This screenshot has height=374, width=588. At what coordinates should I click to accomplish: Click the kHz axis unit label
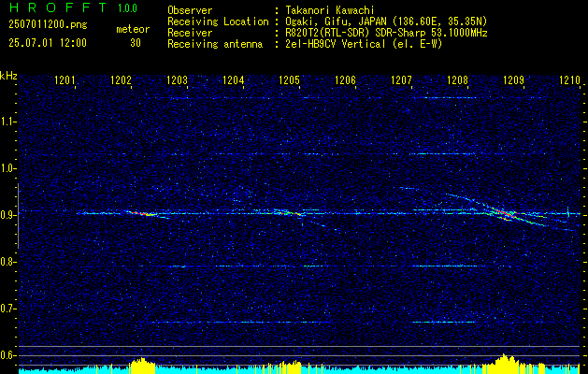pyautogui.click(x=8, y=76)
